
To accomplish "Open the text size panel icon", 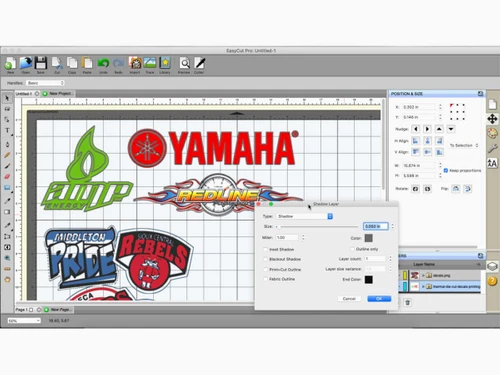I will (492, 163).
